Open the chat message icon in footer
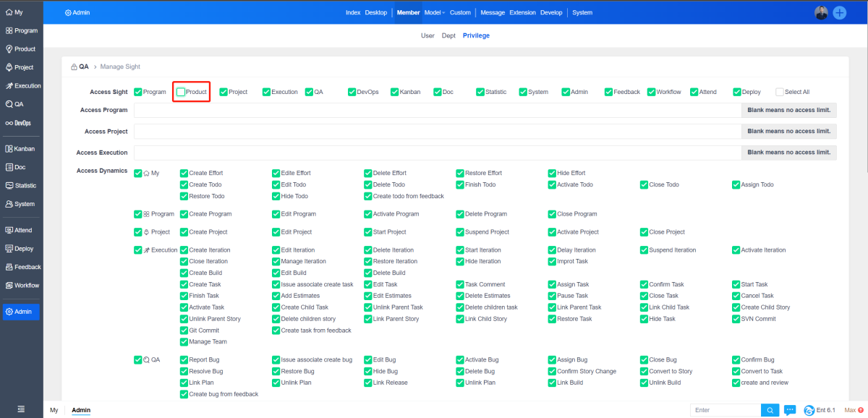The height and width of the screenshot is (418, 868). coord(790,410)
